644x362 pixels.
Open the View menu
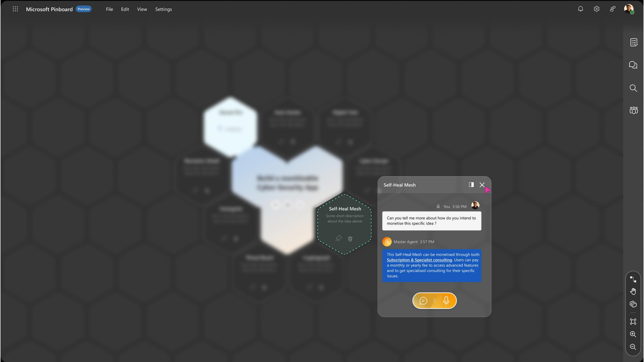(142, 9)
